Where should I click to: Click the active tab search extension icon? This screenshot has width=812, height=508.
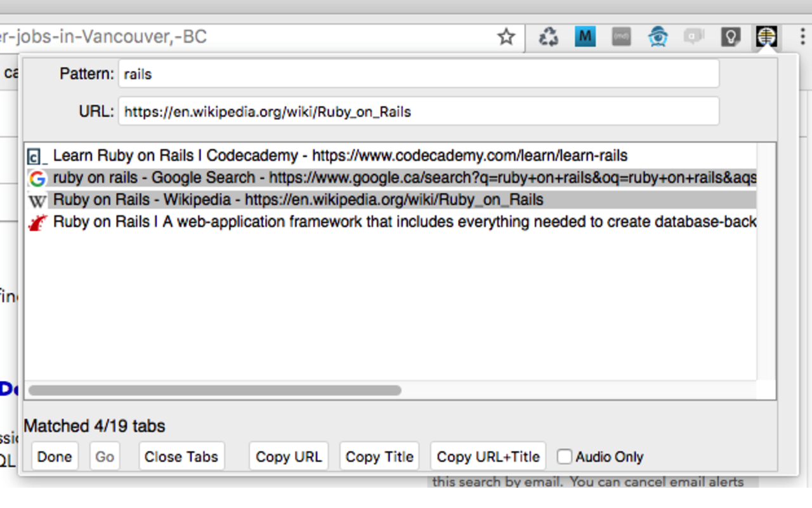pos(766,37)
